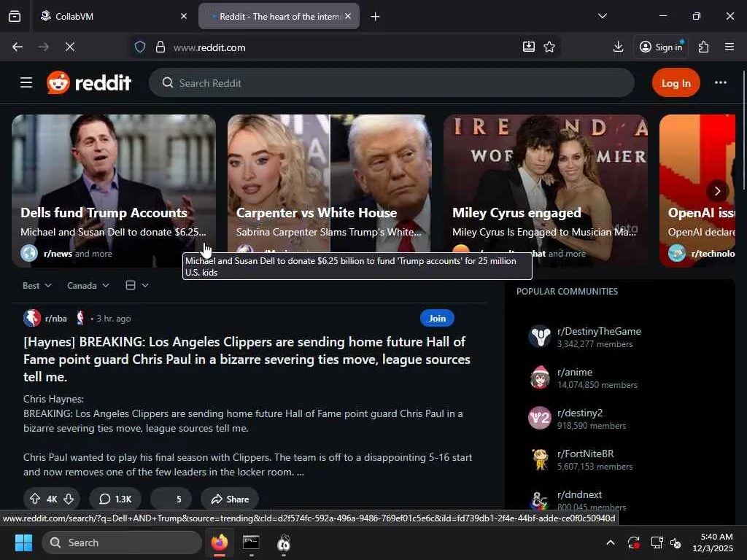This screenshot has width=747, height=560.
Task: Join the r/nba community
Action: 437,318
